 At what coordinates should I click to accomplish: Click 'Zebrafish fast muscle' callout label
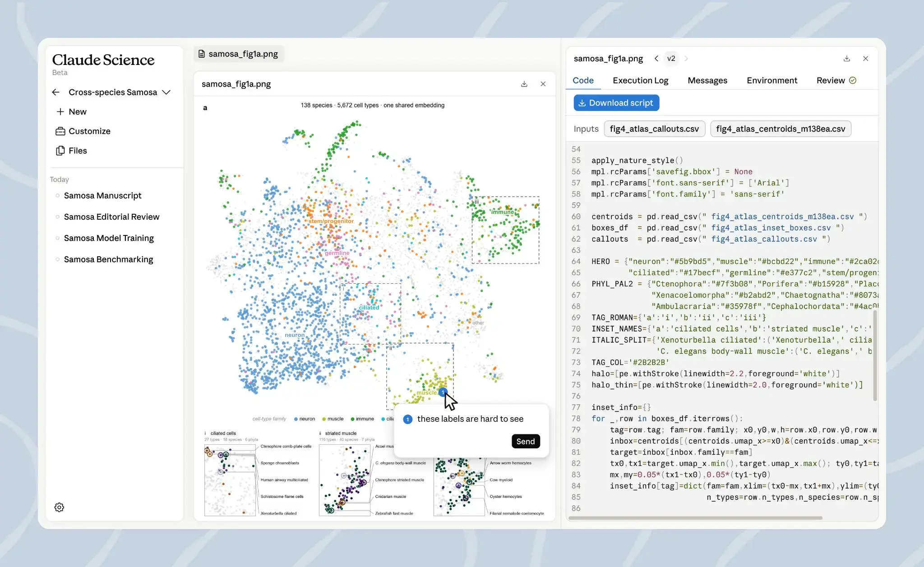(x=394, y=513)
